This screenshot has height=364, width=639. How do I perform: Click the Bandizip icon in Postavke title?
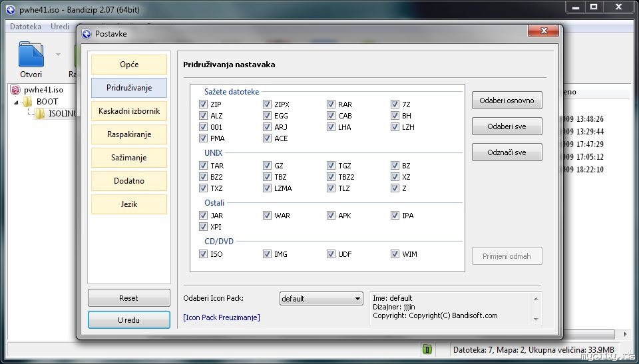[87, 34]
